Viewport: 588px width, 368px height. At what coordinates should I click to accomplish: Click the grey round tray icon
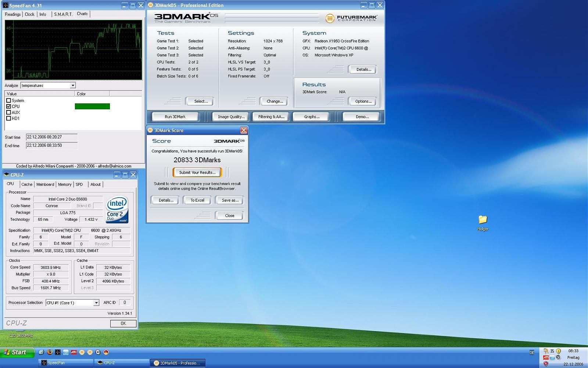click(558, 357)
